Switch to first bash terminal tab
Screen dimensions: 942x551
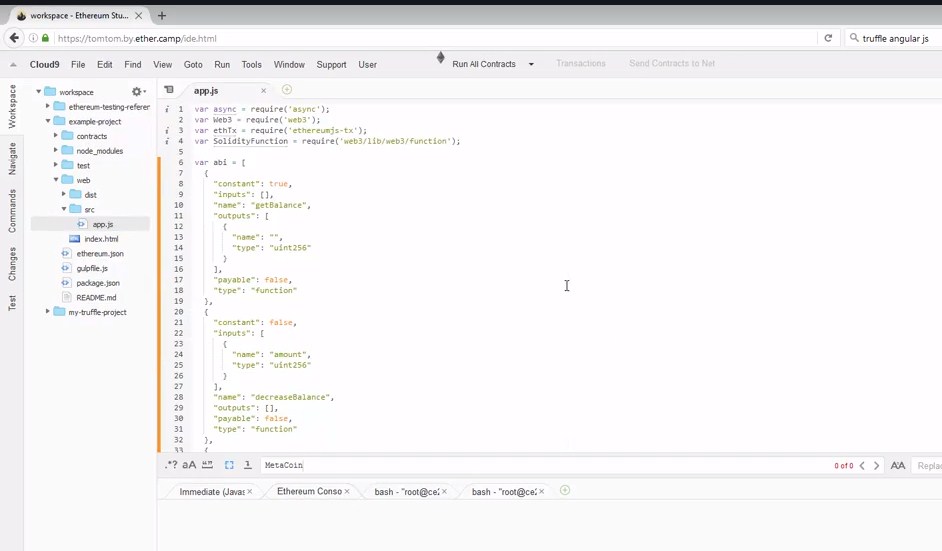[407, 492]
